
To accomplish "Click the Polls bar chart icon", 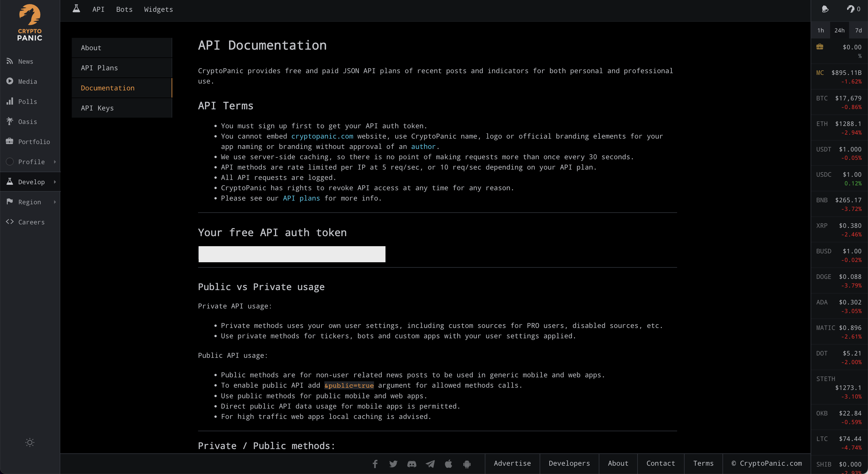I will click(10, 101).
